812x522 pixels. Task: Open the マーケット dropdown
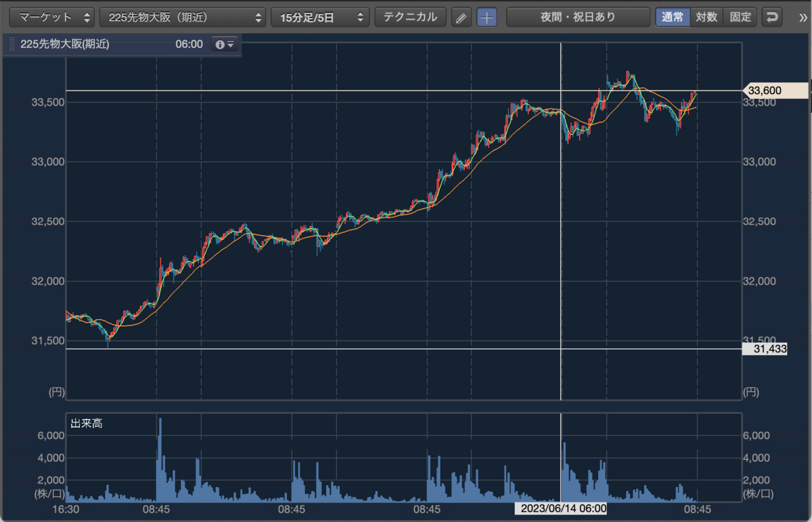[51, 17]
